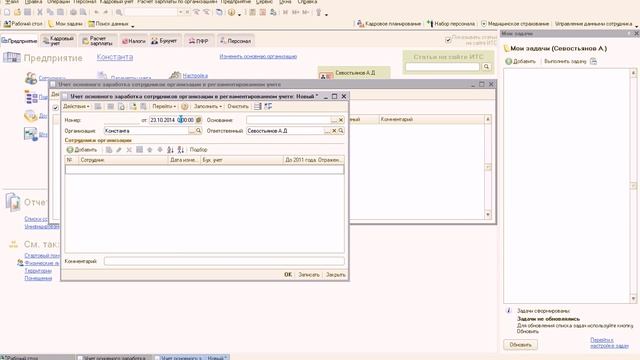Clear the Основание field with the X
640x360 pixels.
pos(341,120)
